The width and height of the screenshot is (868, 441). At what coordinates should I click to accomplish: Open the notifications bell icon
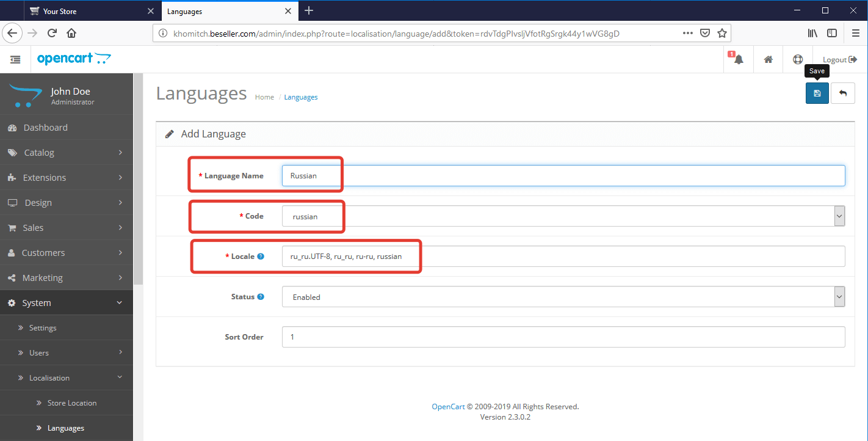(739, 59)
